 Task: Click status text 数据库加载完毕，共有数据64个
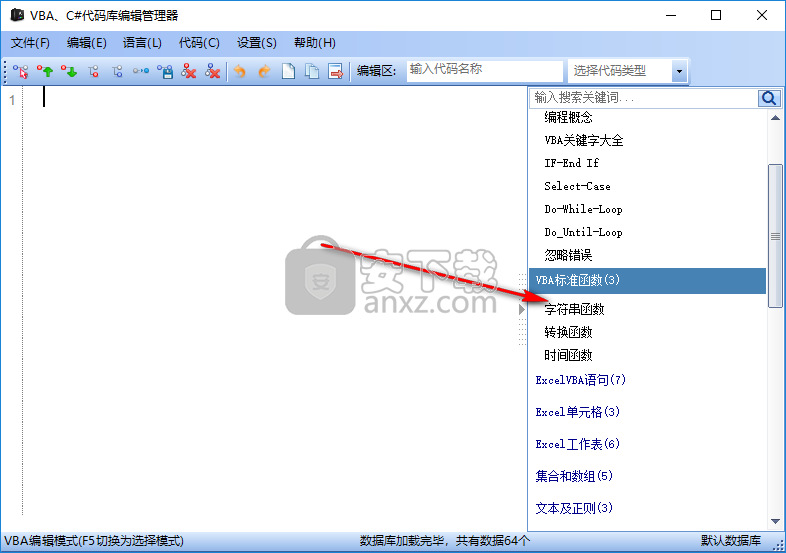[x=445, y=541]
